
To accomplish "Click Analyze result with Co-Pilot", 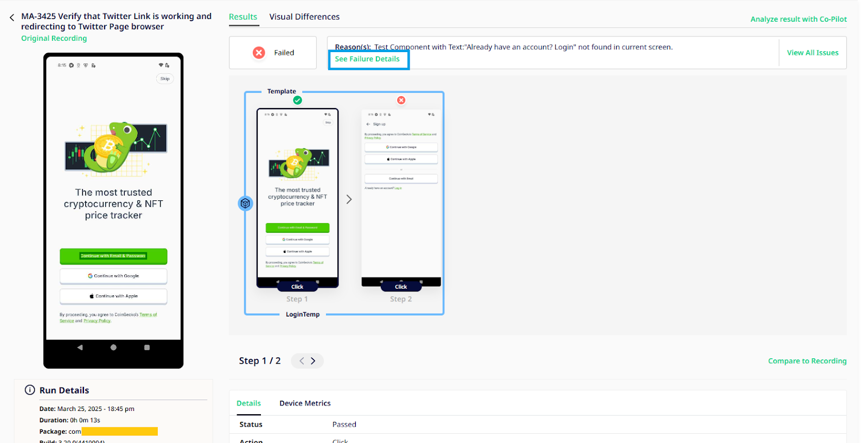I will click(x=799, y=19).
